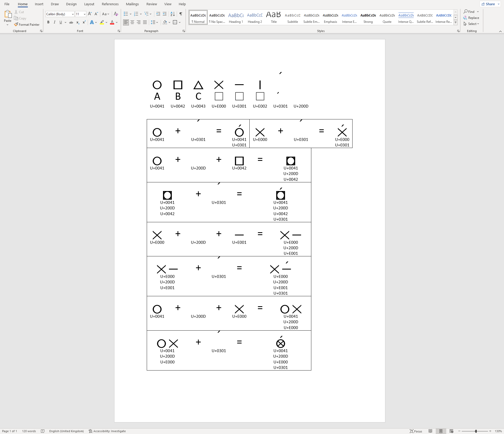The width and height of the screenshot is (504, 434).
Task: Toggle Bold formatting
Action: pyautogui.click(x=48, y=22)
